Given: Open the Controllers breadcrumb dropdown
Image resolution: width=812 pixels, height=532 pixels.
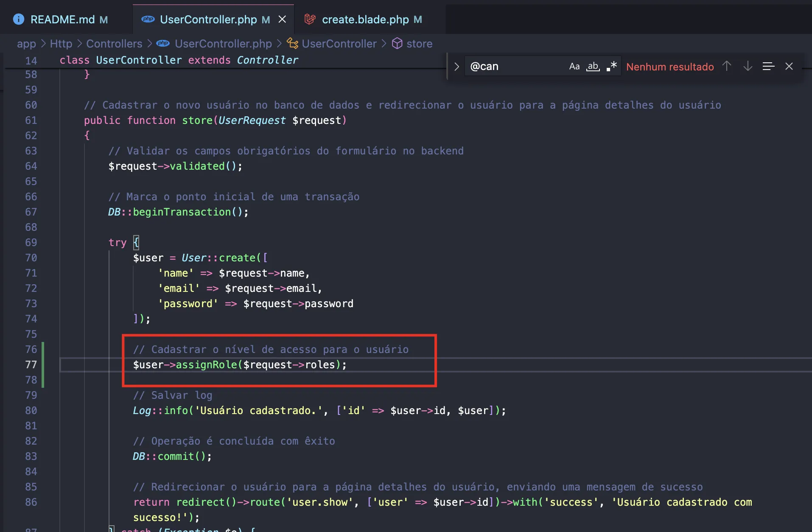Looking at the screenshot, I should coord(114,44).
